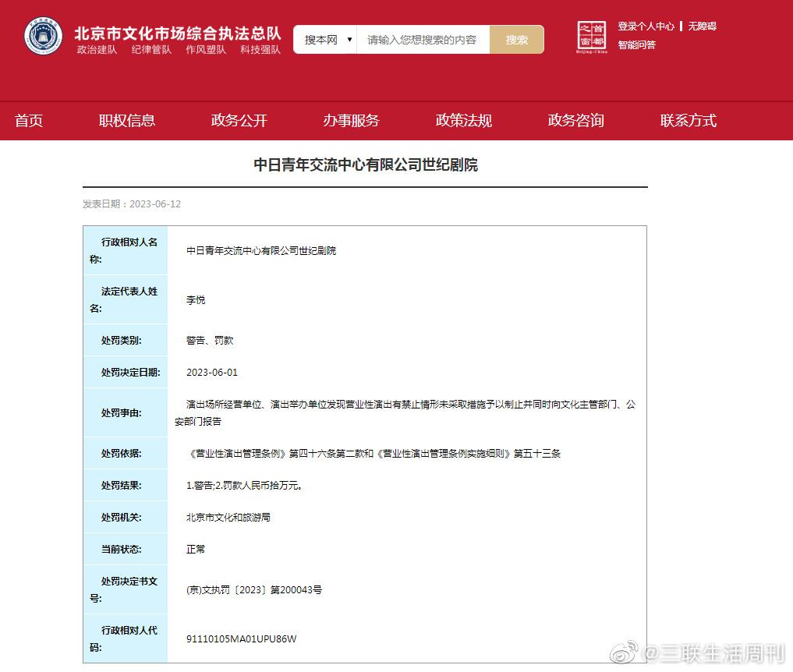
Task: Open 登录个人中心 login link
Action: 647,26
